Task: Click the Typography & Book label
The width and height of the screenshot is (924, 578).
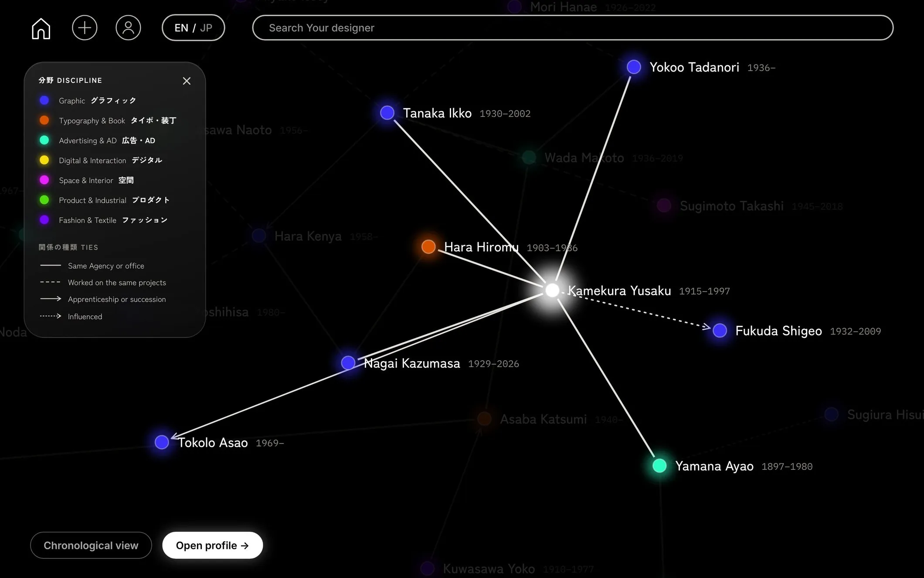Action: pyautogui.click(x=118, y=121)
